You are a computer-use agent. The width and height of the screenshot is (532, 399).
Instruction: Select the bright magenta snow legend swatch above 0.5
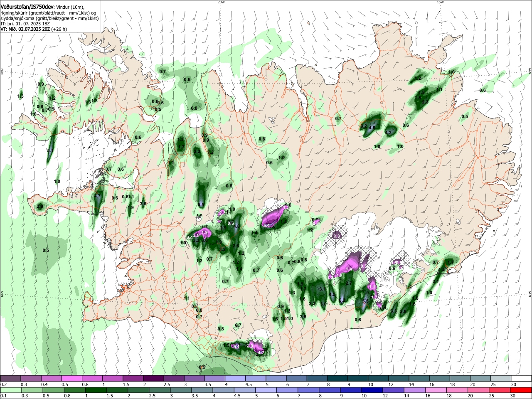72,378
